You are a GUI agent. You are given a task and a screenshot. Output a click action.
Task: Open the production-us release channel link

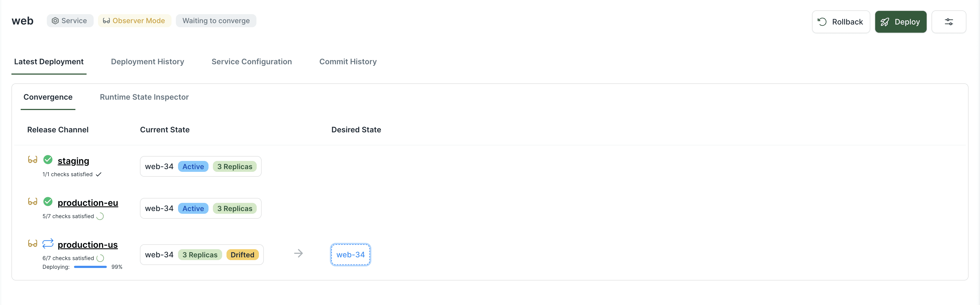[88, 245]
